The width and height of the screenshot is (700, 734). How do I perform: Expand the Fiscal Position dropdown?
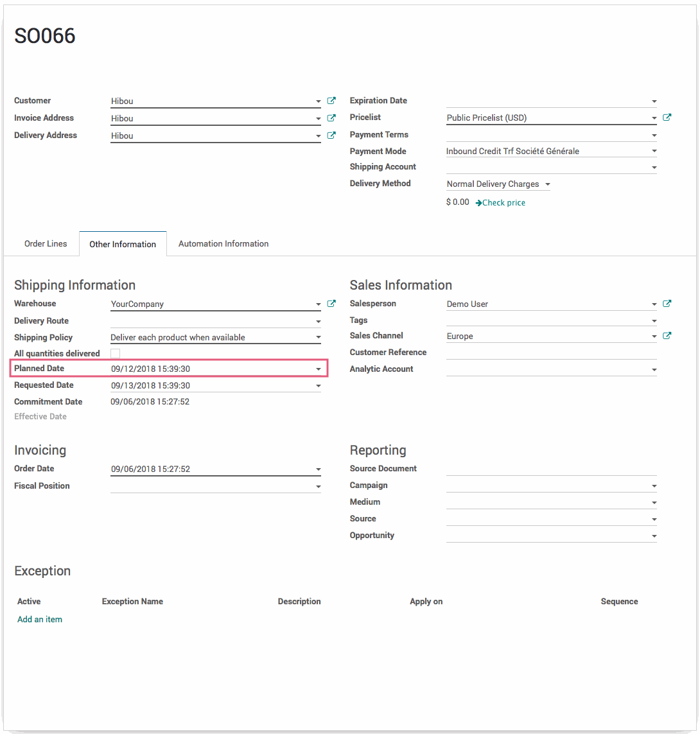[x=319, y=486]
